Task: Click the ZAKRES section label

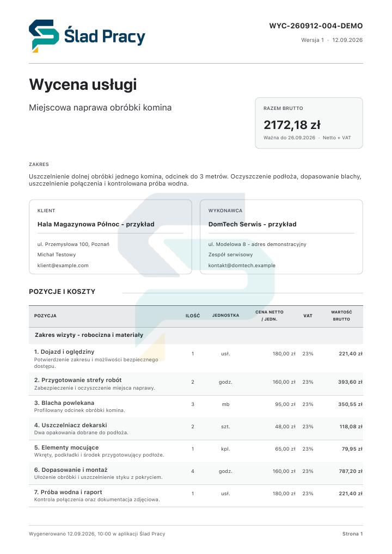Action: [x=39, y=164]
